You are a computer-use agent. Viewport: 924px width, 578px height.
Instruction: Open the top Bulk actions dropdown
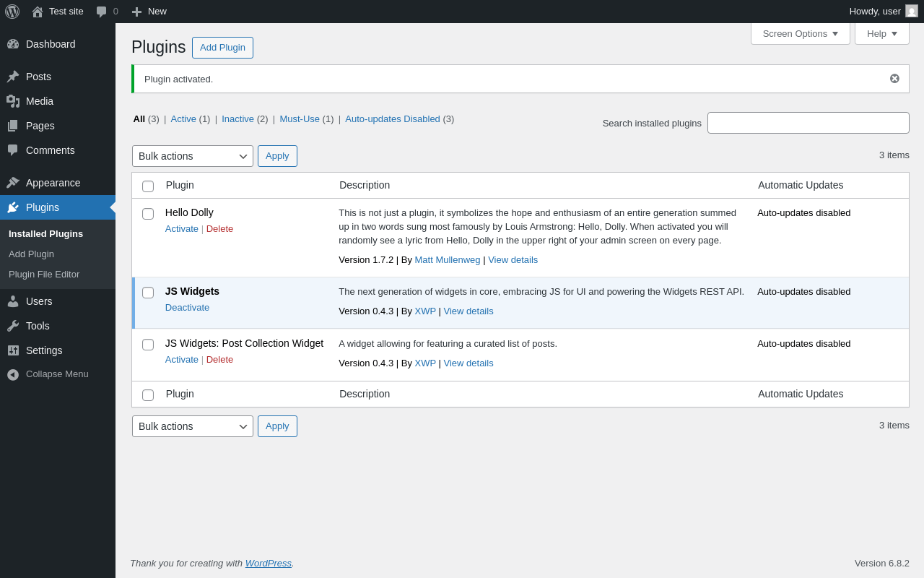click(193, 156)
